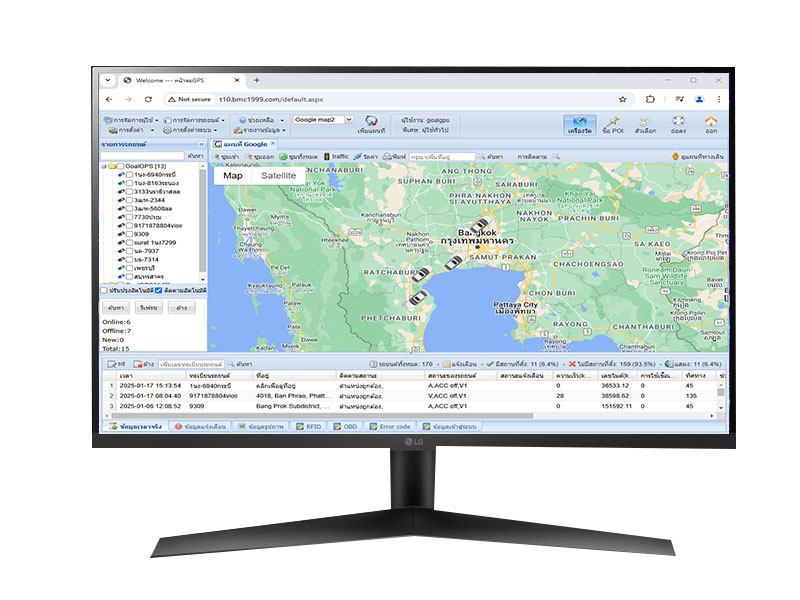Screen dimensions: 800x600
Task: Click the middle button above the Online count
Action: point(148,308)
